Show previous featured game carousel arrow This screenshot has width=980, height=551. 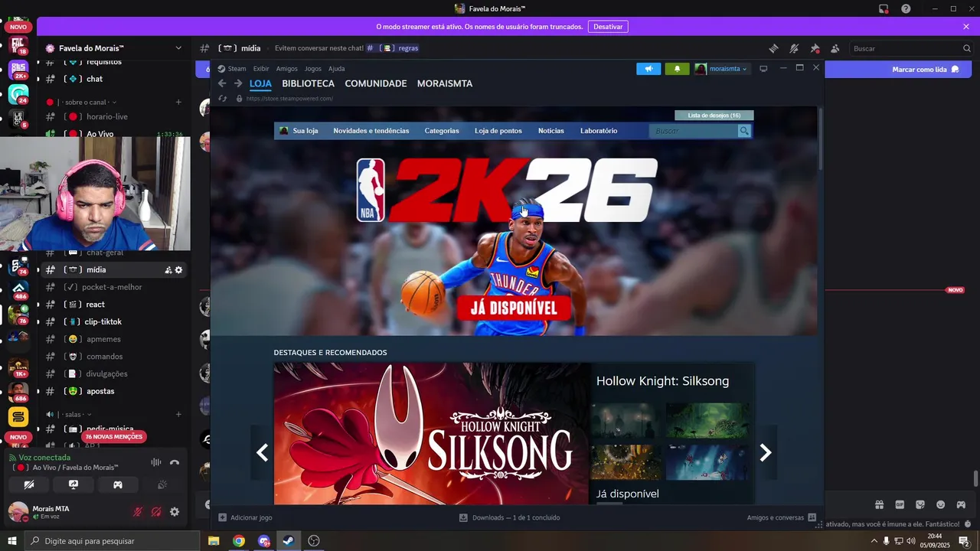[262, 453]
